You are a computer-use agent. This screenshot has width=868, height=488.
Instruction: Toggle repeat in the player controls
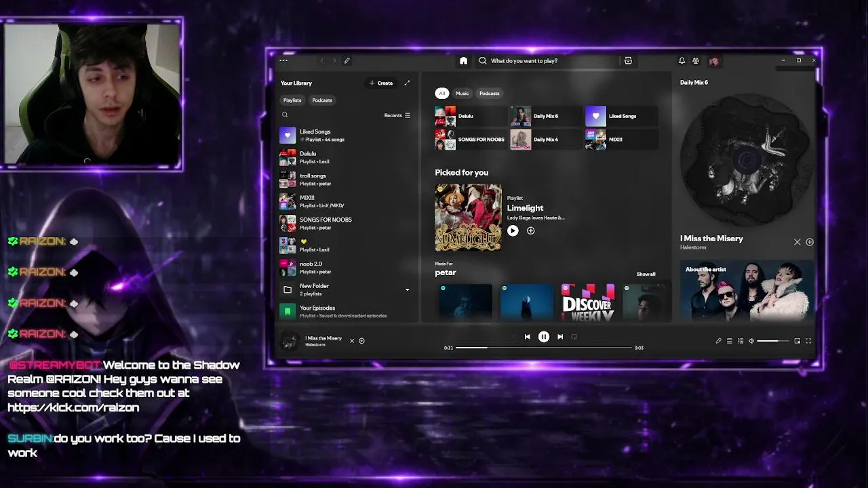(x=574, y=336)
